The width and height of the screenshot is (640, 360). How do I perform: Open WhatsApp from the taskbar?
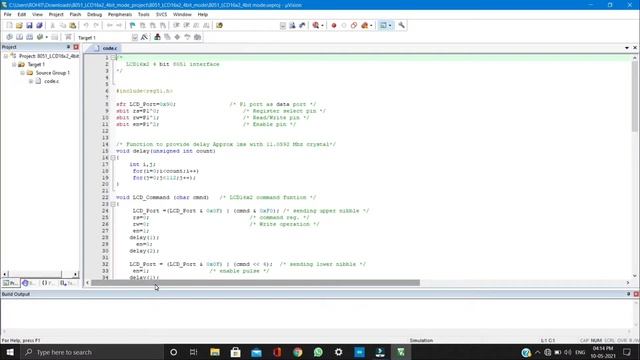pos(318,352)
